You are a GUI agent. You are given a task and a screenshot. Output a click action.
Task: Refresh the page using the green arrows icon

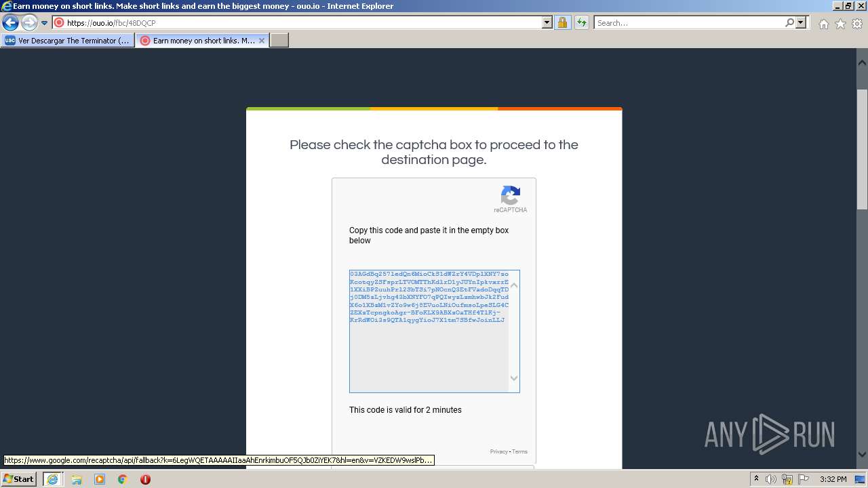[582, 23]
